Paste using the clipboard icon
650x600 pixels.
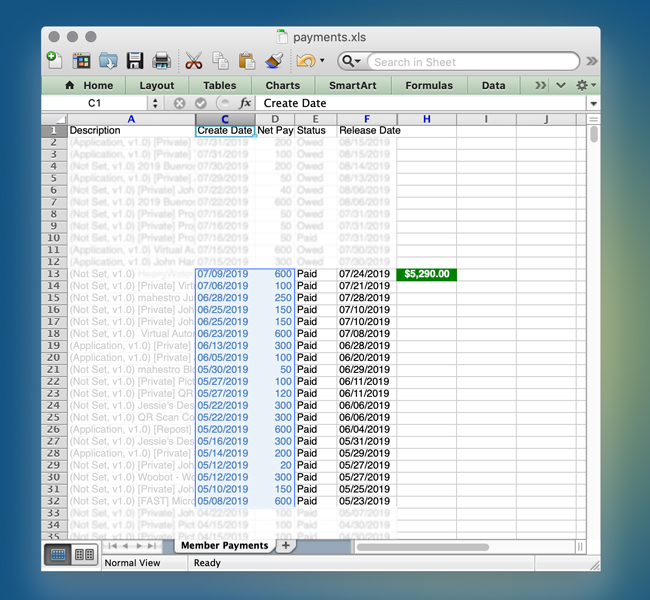click(x=247, y=61)
